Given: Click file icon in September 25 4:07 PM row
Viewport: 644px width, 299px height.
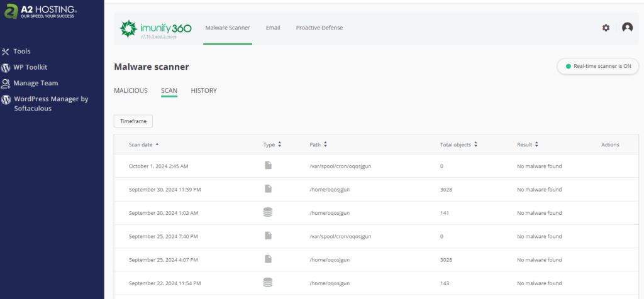Looking at the screenshot, I should point(268,259).
